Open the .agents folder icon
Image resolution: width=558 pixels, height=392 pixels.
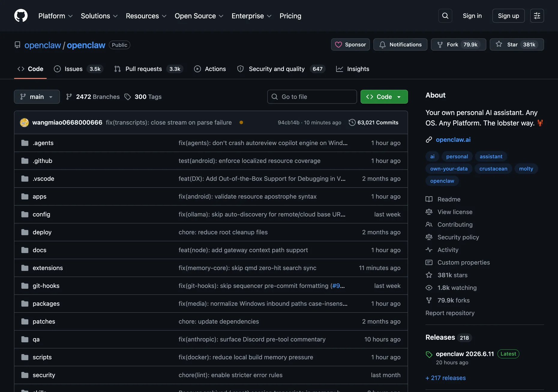coord(25,143)
